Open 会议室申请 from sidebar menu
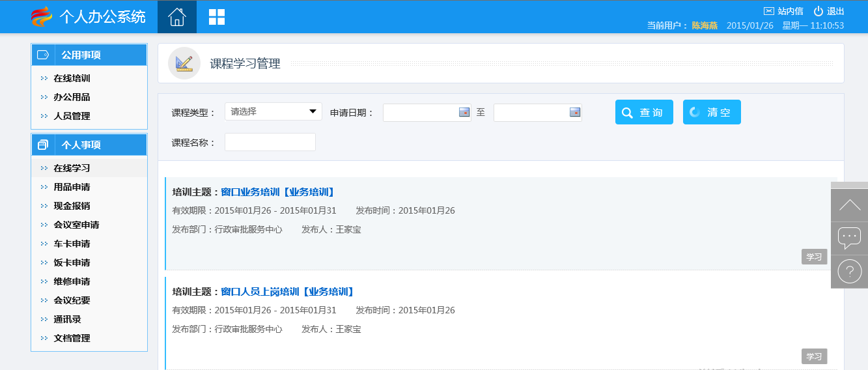The width and height of the screenshot is (868, 370). [76, 225]
